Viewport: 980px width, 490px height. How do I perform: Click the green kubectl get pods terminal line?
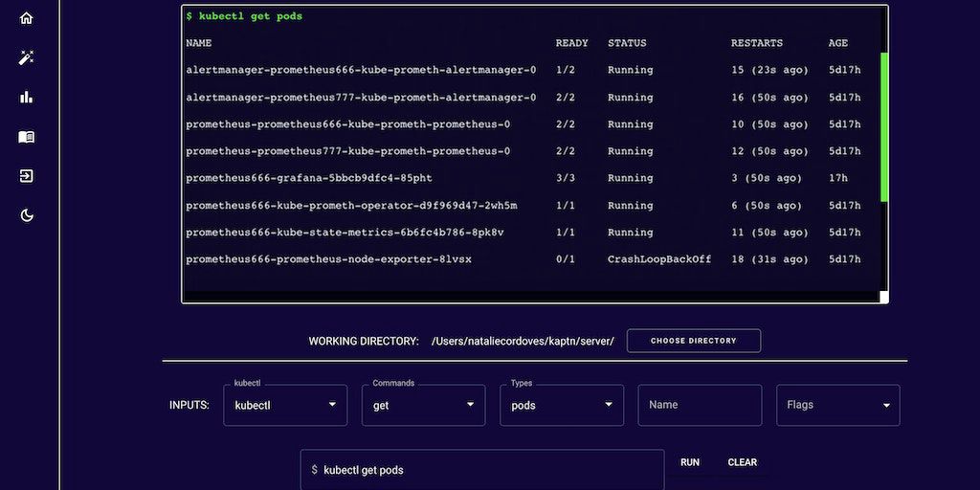tap(244, 16)
